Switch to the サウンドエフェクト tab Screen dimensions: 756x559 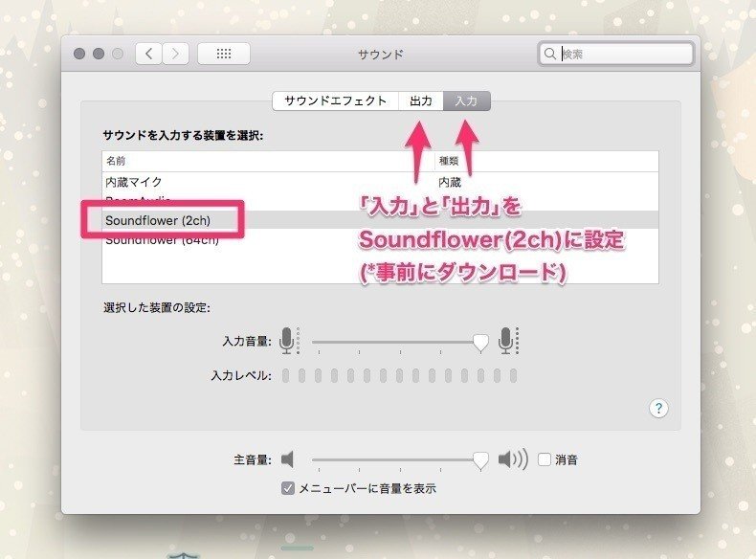pos(336,101)
